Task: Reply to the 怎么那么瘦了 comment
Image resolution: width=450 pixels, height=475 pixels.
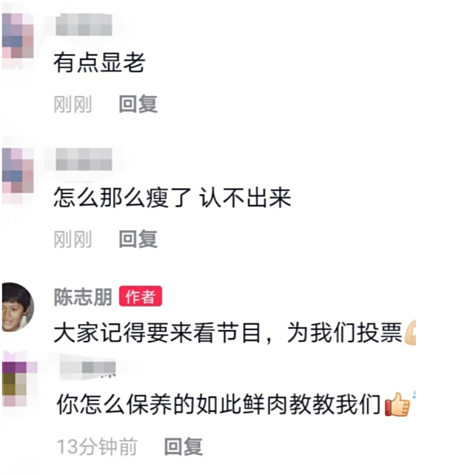Action: point(138,239)
